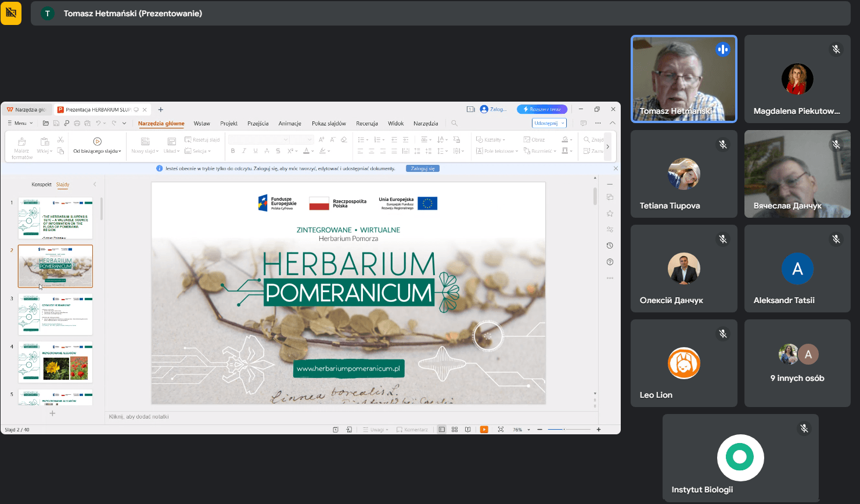Toggle bold formatting
Screen dimensions: 860x504
[x=233, y=151]
